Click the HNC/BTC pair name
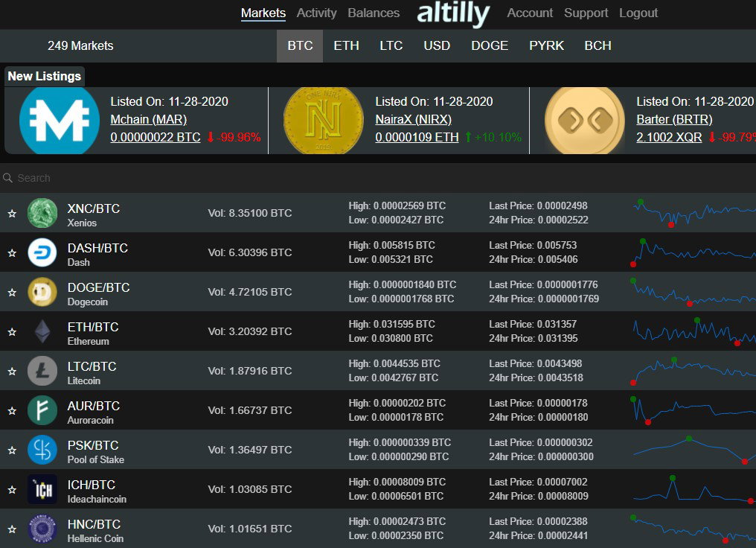 [x=94, y=524]
